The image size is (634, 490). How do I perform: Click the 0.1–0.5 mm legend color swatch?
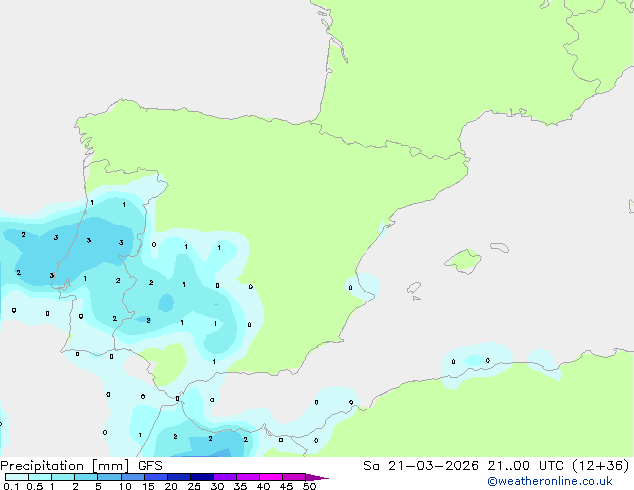tap(17, 477)
